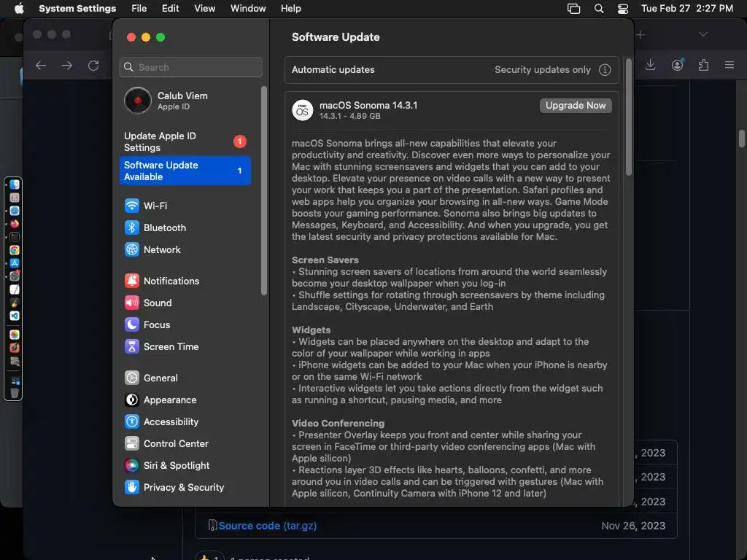Image resolution: width=747 pixels, height=560 pixels.
Task: Open the Apple menu
Action: [19, 9]
